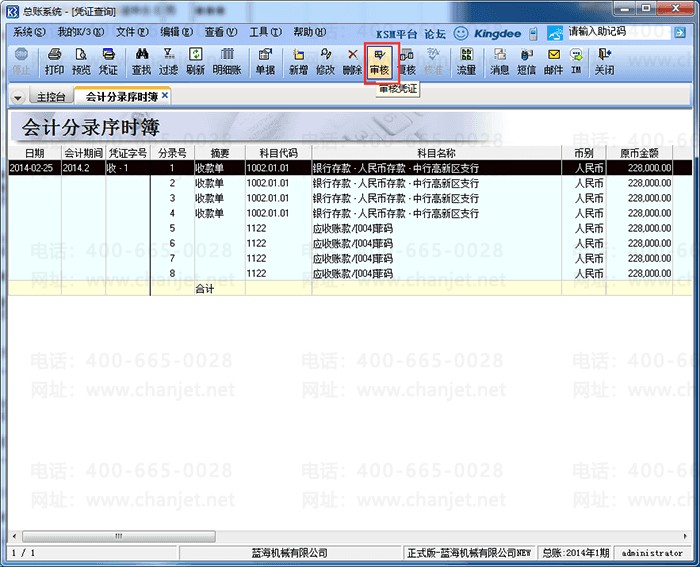Click the 打印 (Print) toolbar icon
The image size is (700, 567).
[x=54, y=61]
